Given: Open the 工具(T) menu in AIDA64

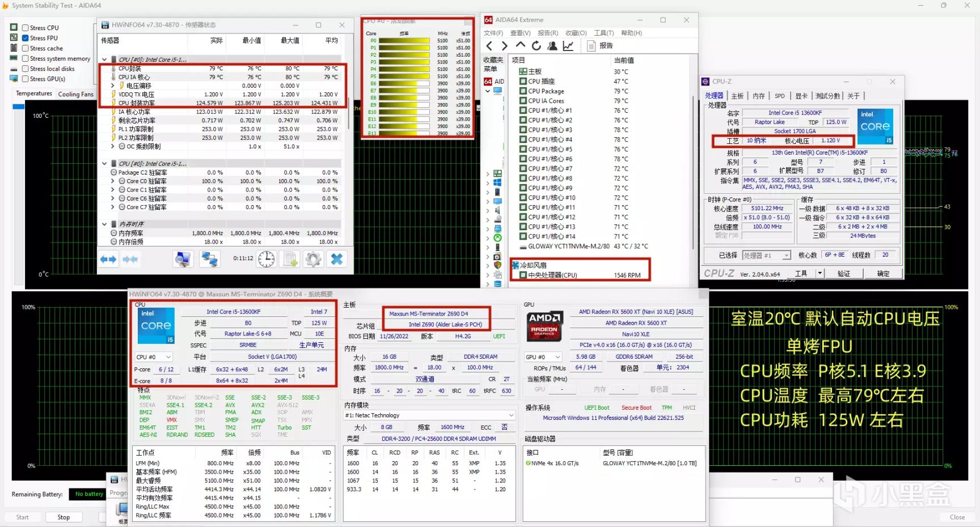Looking at the screenshot, I should 604,33.
